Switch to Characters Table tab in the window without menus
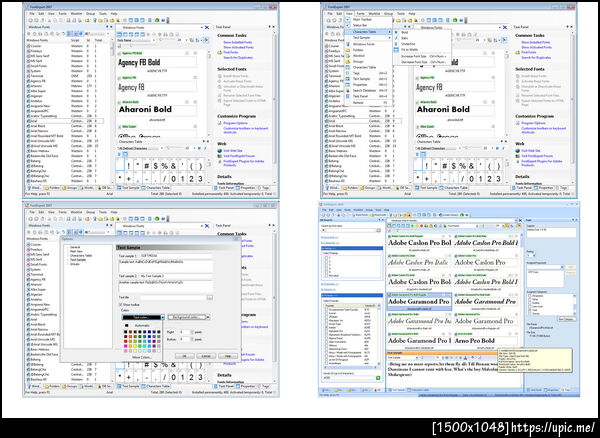 (x=156, y=188)
